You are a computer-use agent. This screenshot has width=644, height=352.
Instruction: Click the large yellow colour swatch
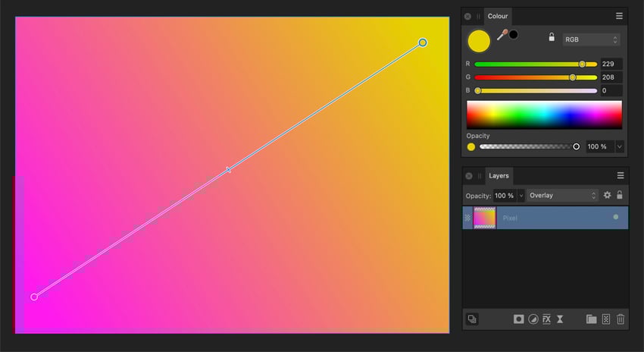click(x=479, y=41)
